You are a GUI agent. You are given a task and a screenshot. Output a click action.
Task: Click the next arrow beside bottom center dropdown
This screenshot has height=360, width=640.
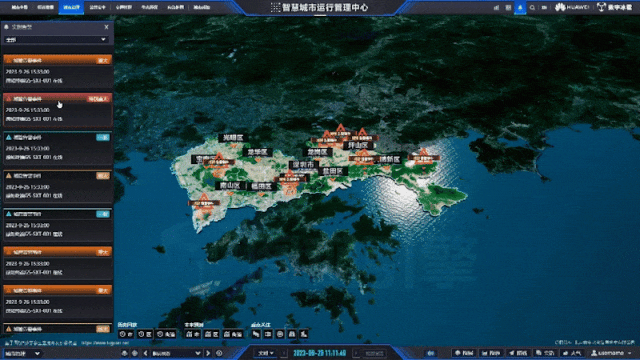208,353
